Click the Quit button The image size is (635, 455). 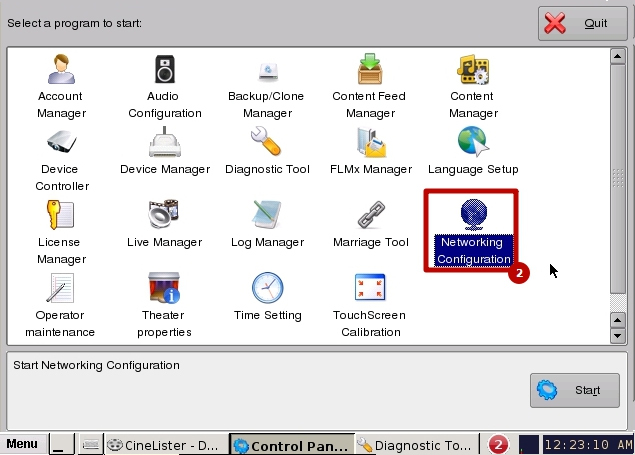coord(582,23)
